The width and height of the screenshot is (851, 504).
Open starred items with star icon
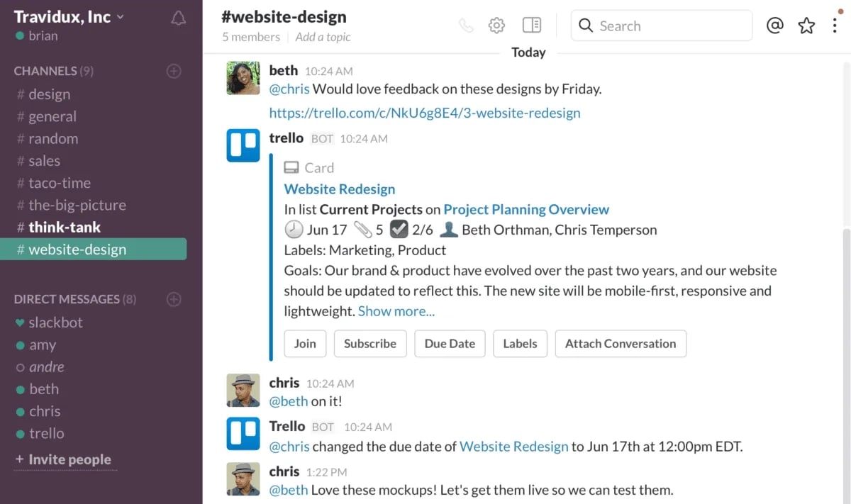(806, 26)
